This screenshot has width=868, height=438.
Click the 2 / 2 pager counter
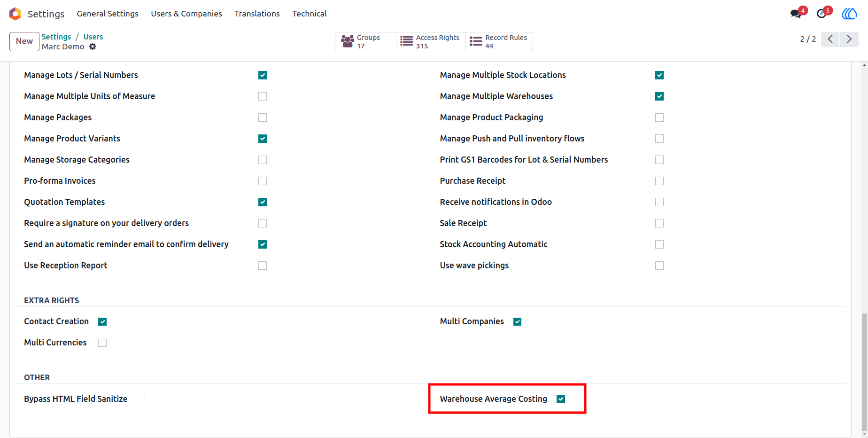(x=808, y=39)
